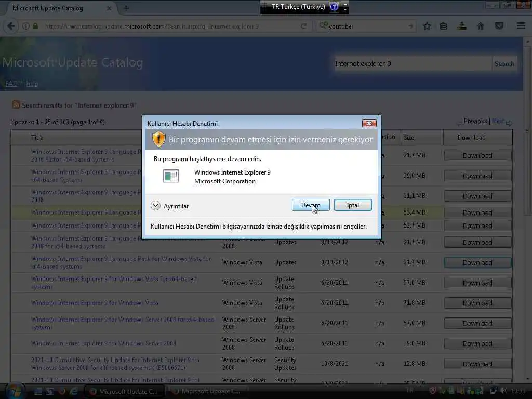Click Download for the 53.4 MB row
The height and width of the screenshot is (399, 532).
478,212
